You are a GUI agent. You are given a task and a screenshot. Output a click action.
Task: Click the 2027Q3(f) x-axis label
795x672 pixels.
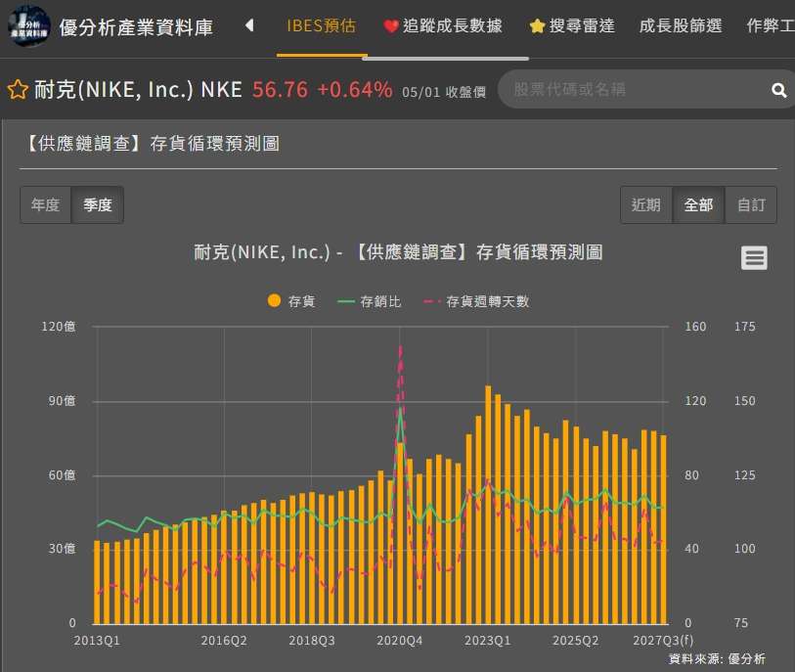click(663, 641)
